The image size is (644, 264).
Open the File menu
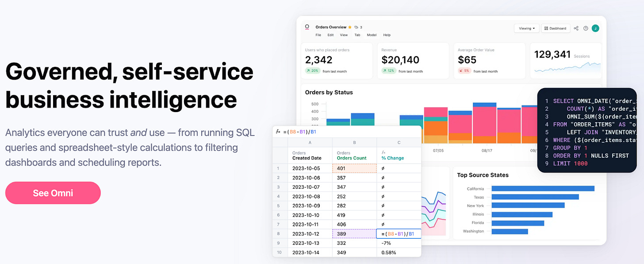318,35
